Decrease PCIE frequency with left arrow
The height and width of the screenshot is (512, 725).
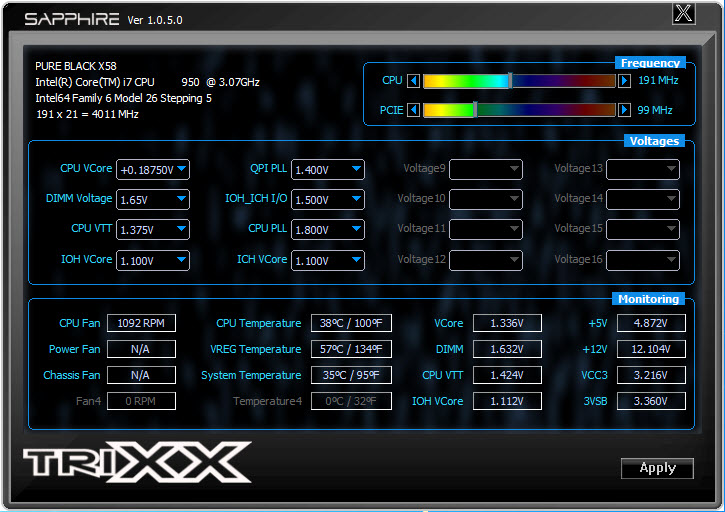click(x=413, y=110)
